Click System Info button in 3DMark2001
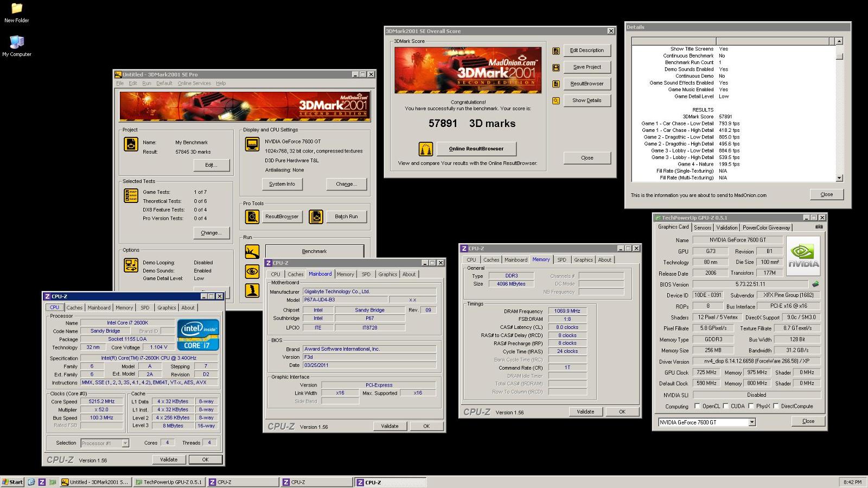Screen dimensions: 868x488 pos(282,184)
